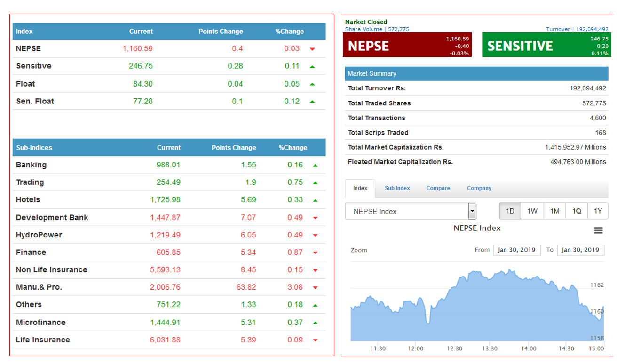Image resolution: width=625 pixels, height=364 pixels.
Task: Select the 1D range button
Action: (x=510, y=211)
